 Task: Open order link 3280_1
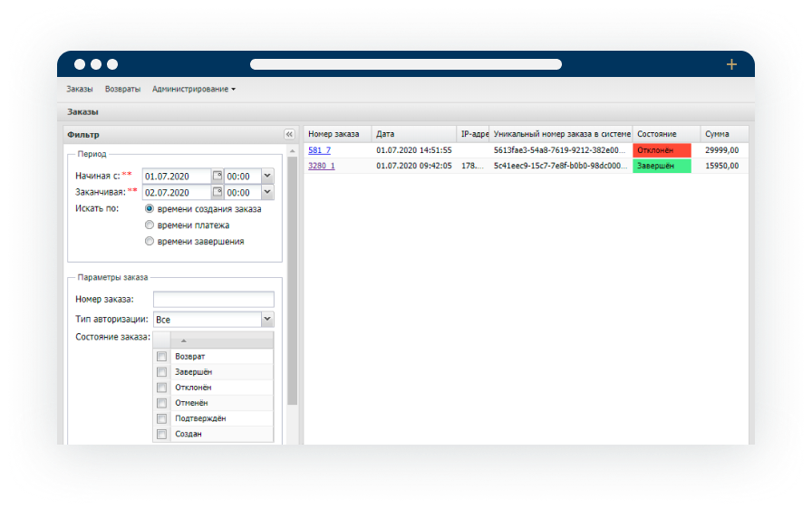click(x=322, y=166)
